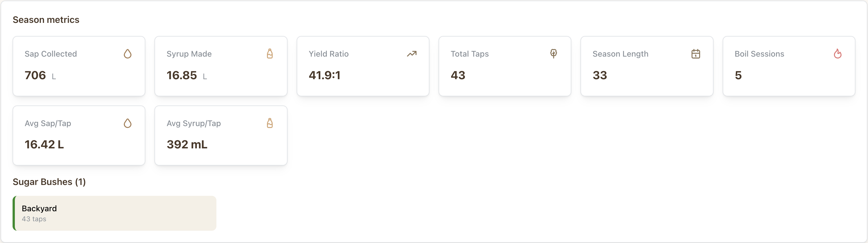Click the tree icon on Total Taps card
868x243 pixels.
coord(553,54)
